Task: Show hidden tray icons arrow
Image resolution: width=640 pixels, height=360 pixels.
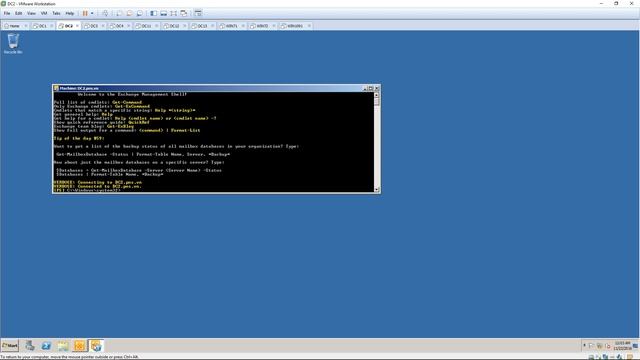Action: 584,345
